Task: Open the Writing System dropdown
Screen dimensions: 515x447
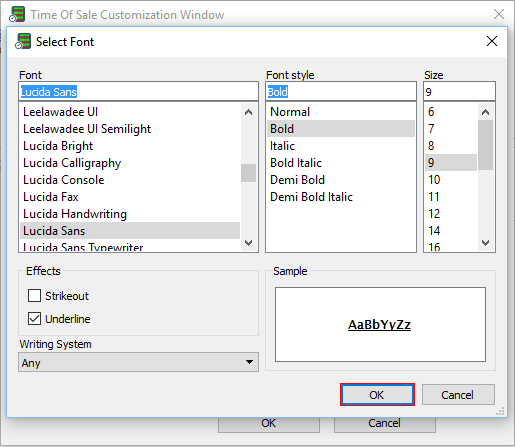Action: pos(138,362)
